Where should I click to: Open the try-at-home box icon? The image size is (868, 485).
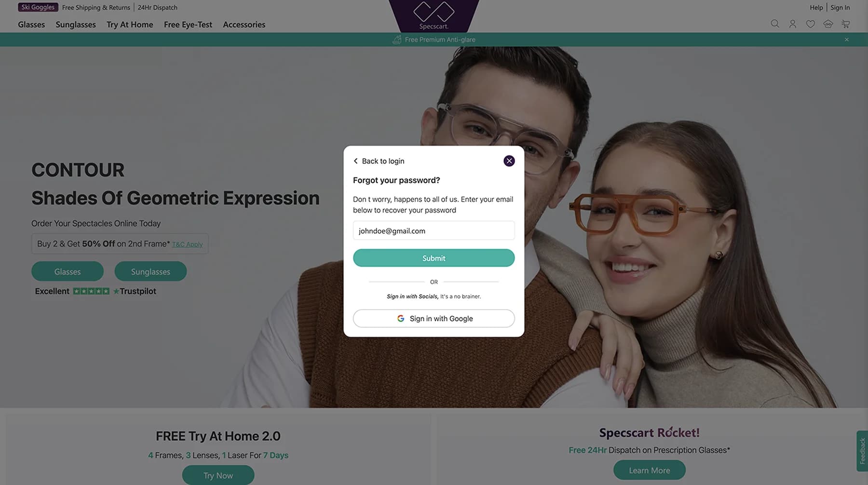tap(828, 24)
